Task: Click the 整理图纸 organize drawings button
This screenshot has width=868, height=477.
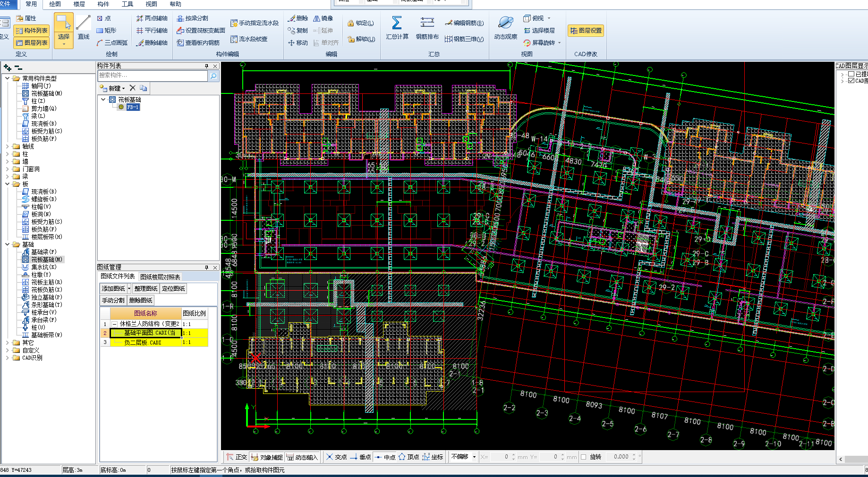Action: tap(146, 288)
